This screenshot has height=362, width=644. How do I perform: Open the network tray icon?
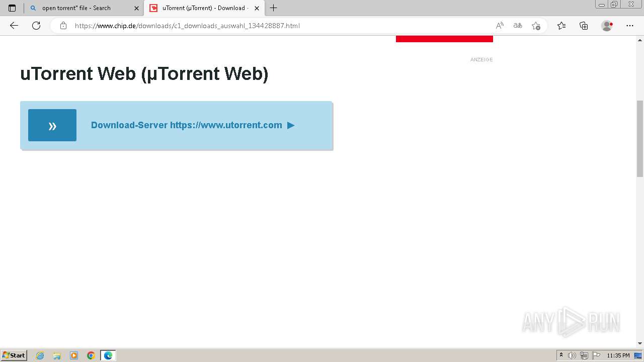[584, 355]
